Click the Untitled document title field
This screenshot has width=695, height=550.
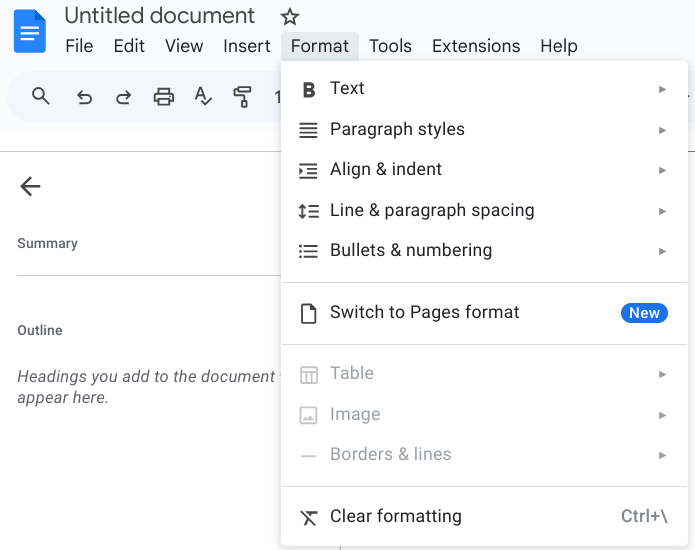[x=160, y=16]
